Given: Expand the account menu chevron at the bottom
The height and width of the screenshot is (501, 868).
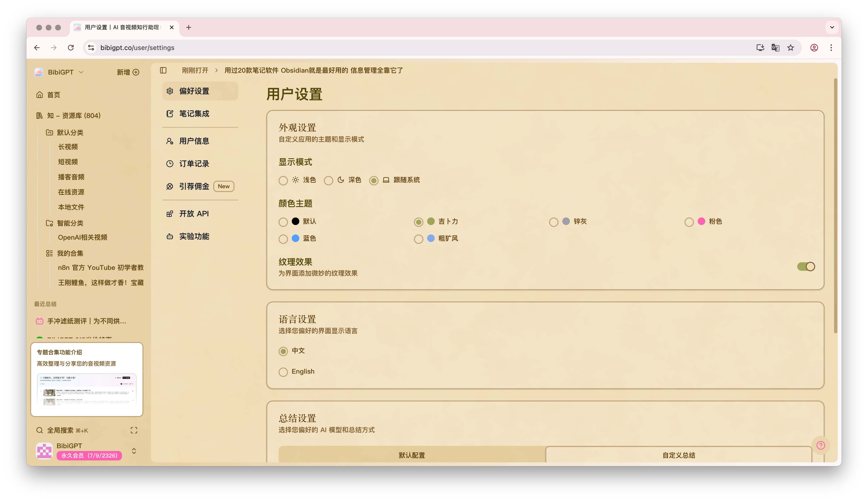Looking at the screenshot, I should click(x=134, y=451).
